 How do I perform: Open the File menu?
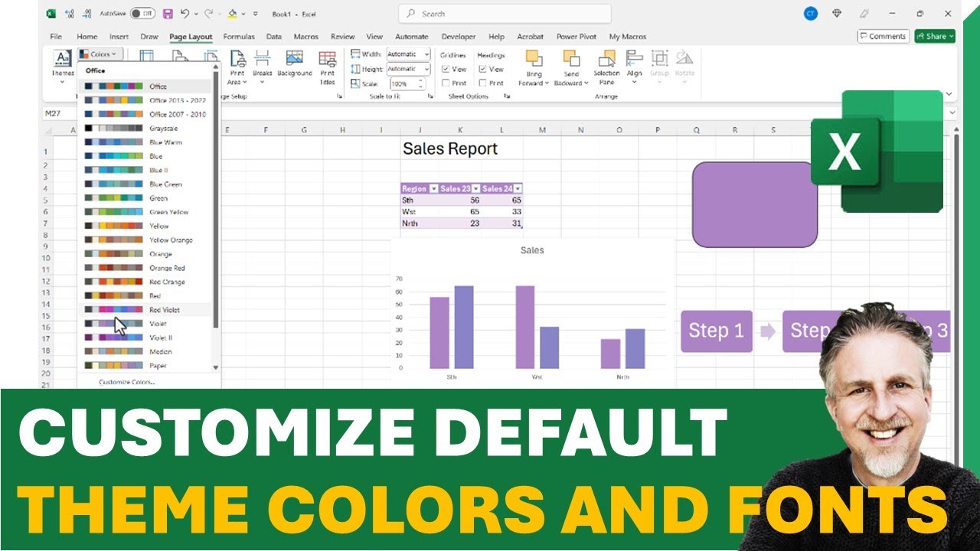click(x=56, y=37)
